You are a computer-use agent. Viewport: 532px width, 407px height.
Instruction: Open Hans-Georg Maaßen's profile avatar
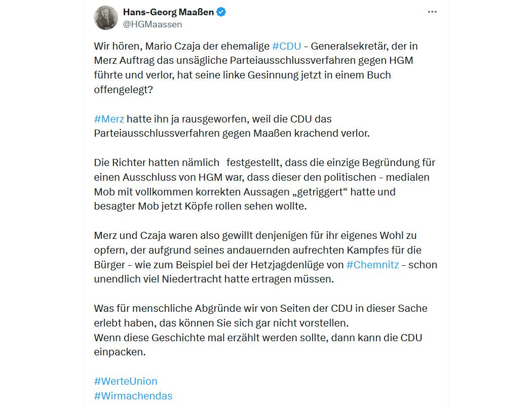pos(106,18)
